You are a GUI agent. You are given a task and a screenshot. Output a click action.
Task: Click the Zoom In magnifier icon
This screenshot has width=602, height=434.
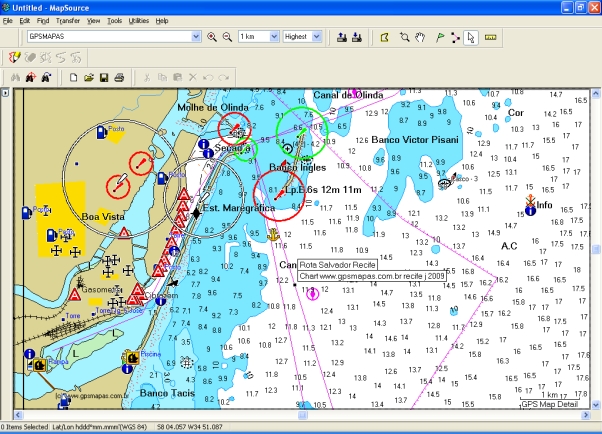point(212,37)
